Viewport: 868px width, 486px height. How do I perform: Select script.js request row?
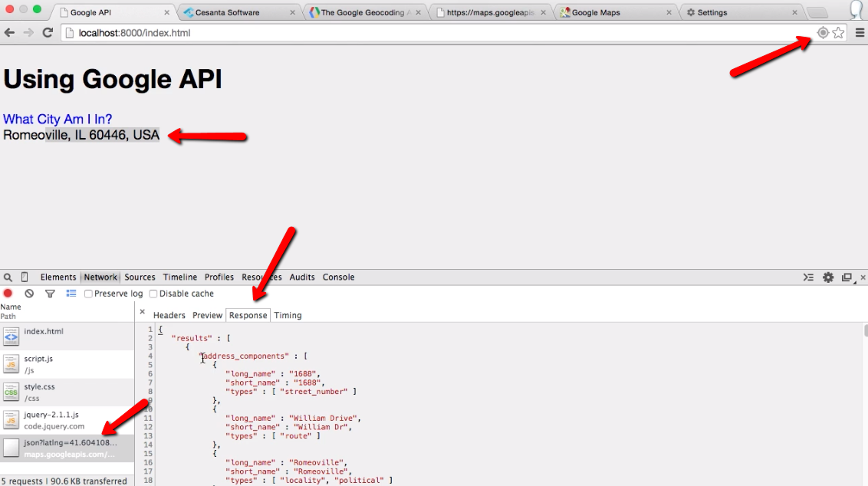click(67, 364)
